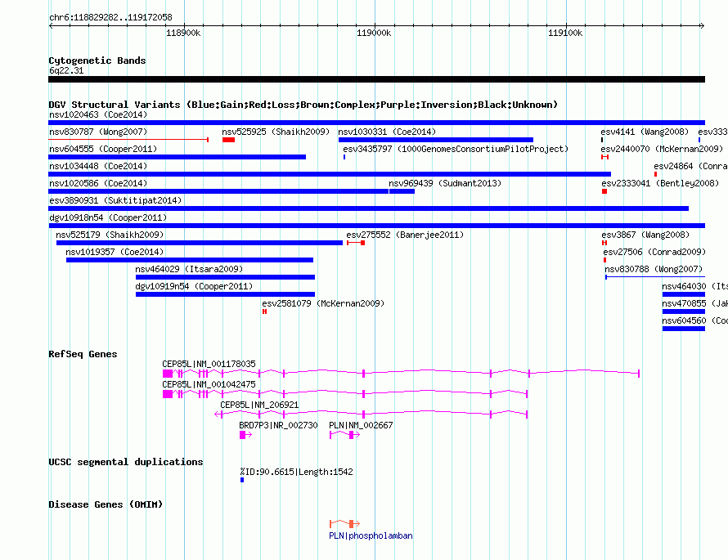Image resolution: width=728 pixels, height=560 pixels.
Task: Click the red esv2440070 loss glyph
Action: point(604,157)
